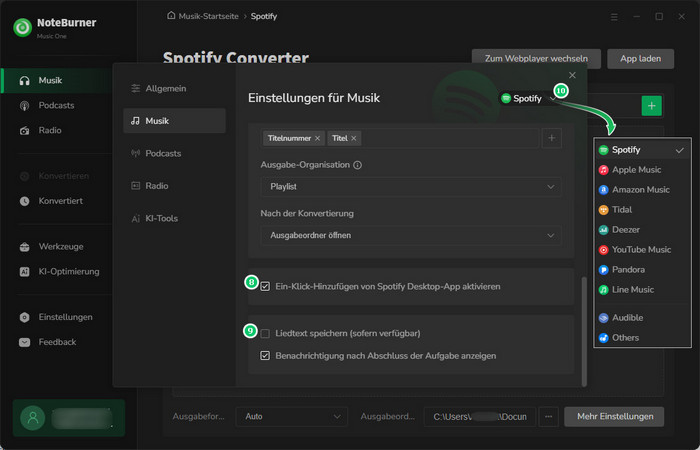700x450 pixels.
Task: Open the Spotify platform selector dropdown
Action: [529, 98]
